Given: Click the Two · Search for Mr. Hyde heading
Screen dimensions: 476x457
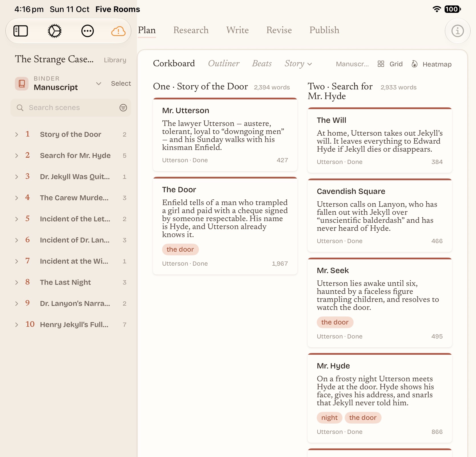Looking at the screenshot, I should [x=340, y=91].
